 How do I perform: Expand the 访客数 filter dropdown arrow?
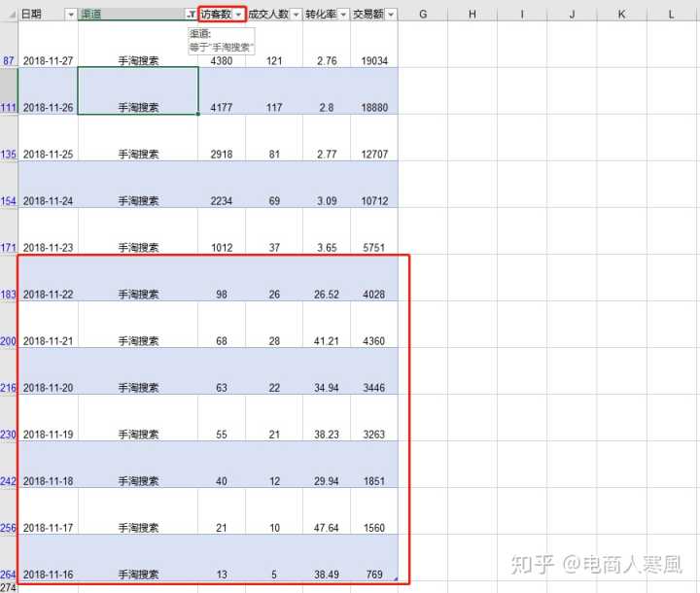point(238,15)
